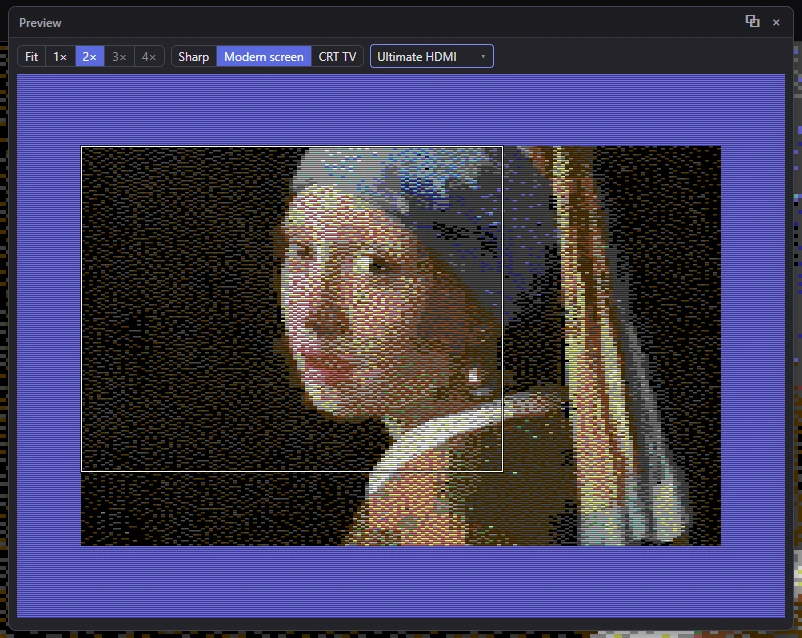Image resolution: width=802 pixels, height=638 pixels.
Task: Pop out the Preview window
Action: coord(752,21)
